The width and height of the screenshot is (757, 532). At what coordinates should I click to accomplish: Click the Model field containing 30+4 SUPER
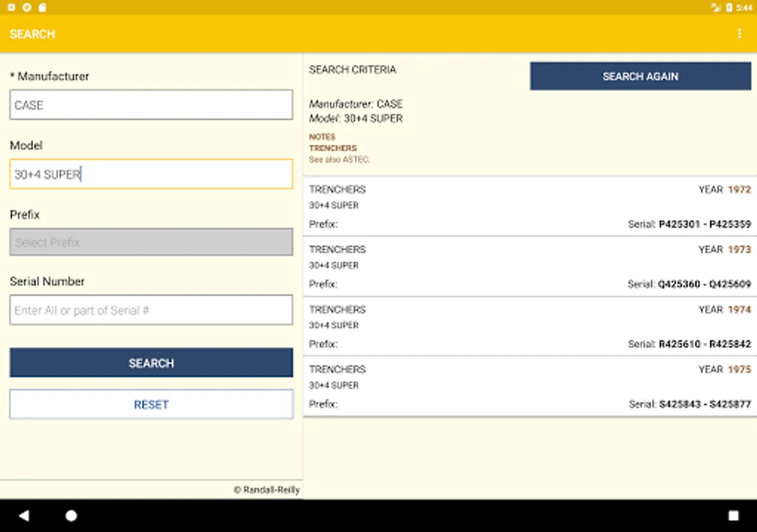coord(151,174)
